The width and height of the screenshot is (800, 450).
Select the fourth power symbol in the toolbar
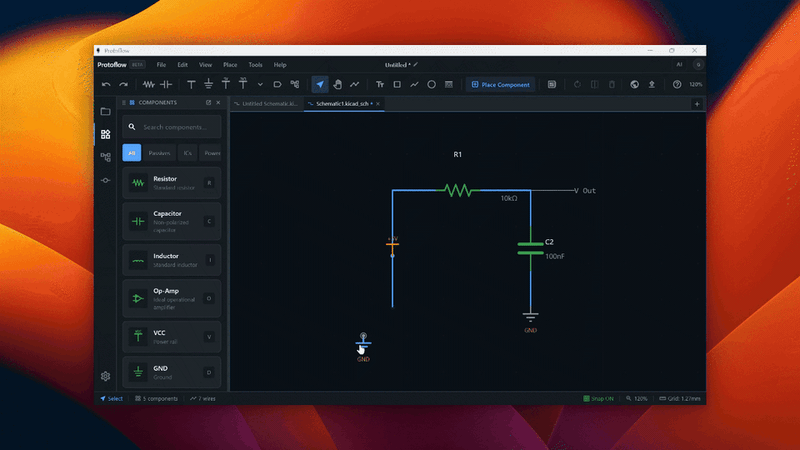point(243,85)
